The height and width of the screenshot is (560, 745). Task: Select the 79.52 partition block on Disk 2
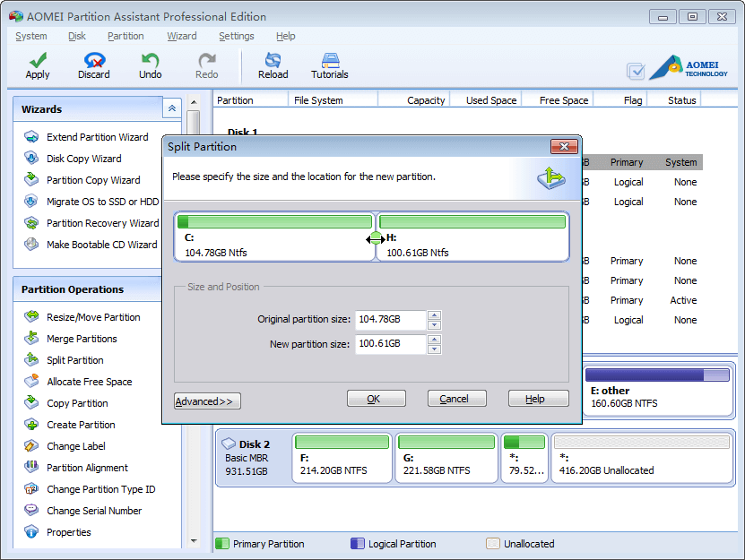524,457
